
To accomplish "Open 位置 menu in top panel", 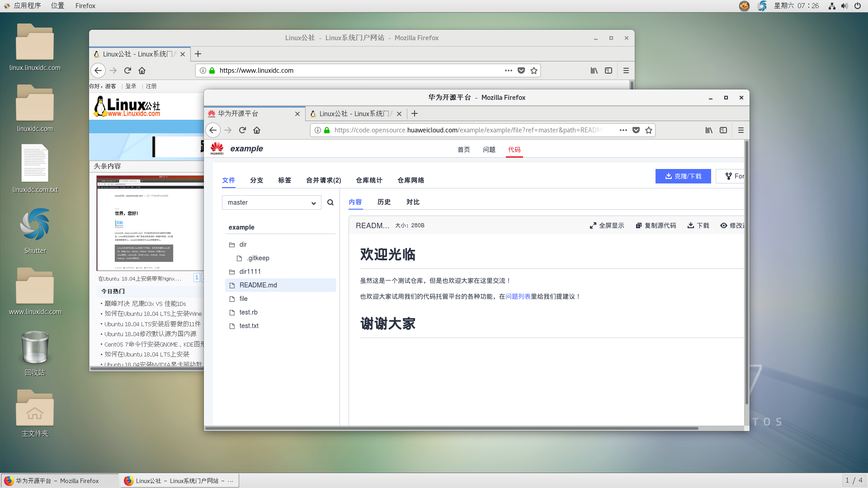I will coord(57,6).
